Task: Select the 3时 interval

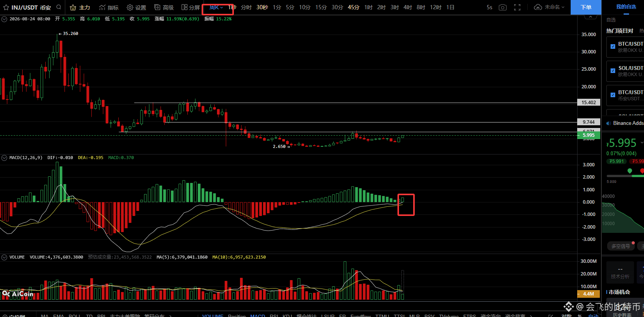Action: (394, 7)
